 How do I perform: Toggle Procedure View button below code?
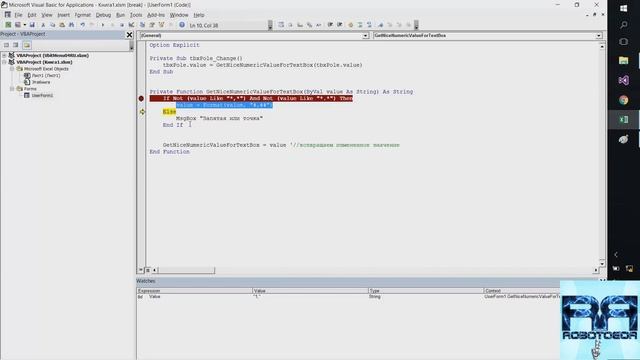point(141,270)
